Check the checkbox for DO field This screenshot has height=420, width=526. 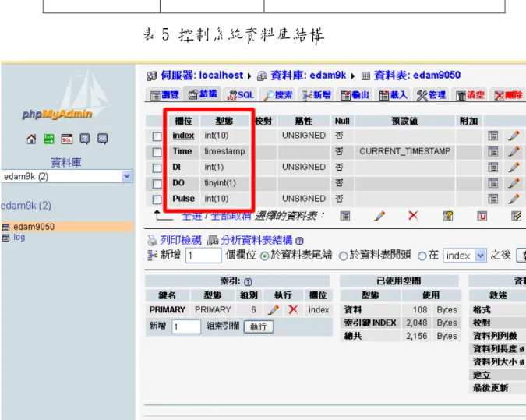coord(157,184)
